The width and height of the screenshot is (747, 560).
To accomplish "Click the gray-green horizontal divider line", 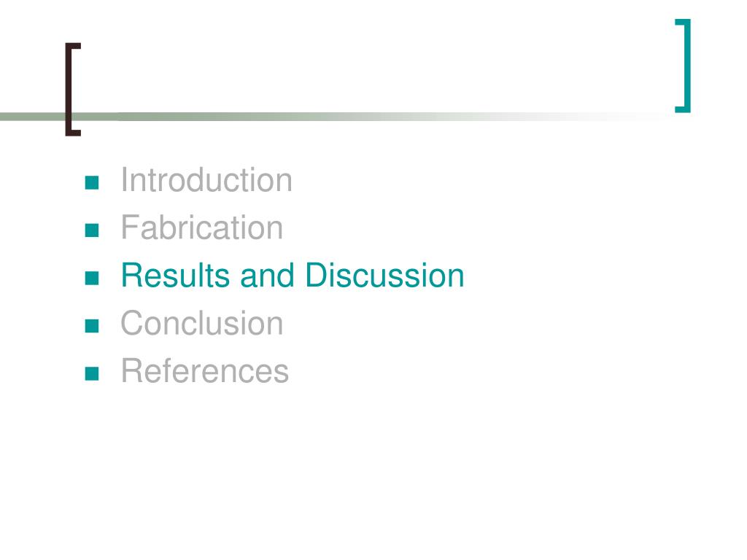I will coord(333,117).
